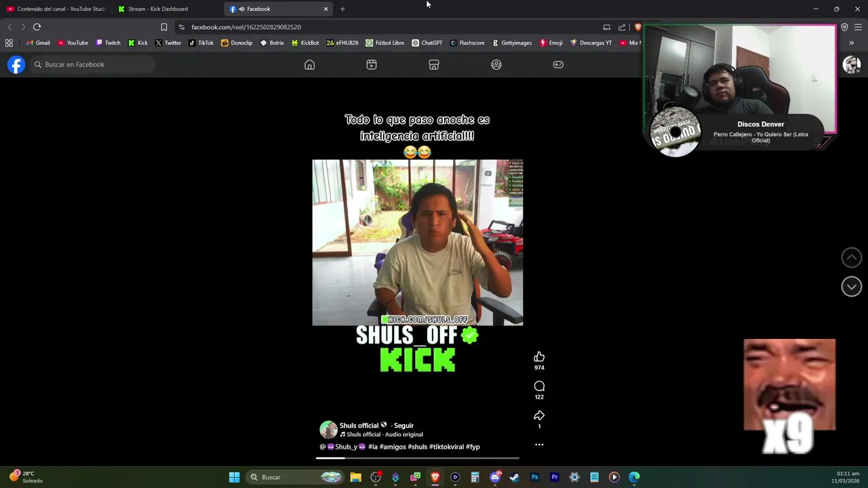This screenshot has width=868, height=488.
Task: Open the reel's 122 comments
Action: point(539,386)
